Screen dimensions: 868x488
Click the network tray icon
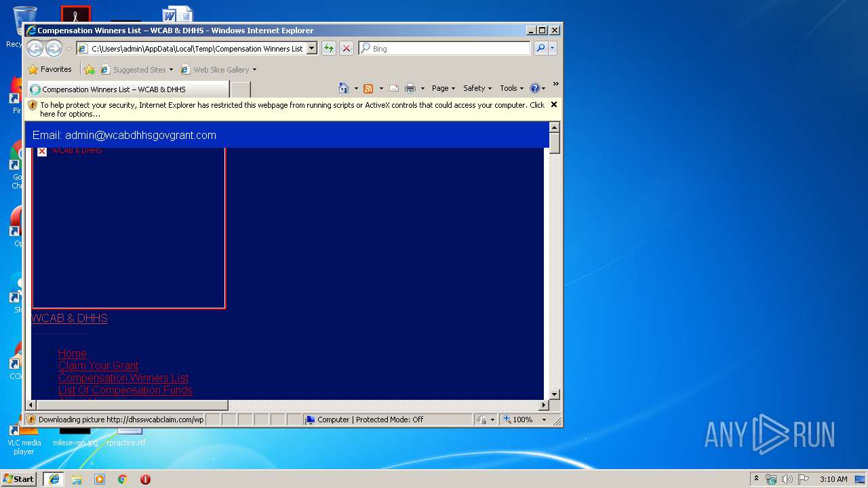click(x=771, y=479)
